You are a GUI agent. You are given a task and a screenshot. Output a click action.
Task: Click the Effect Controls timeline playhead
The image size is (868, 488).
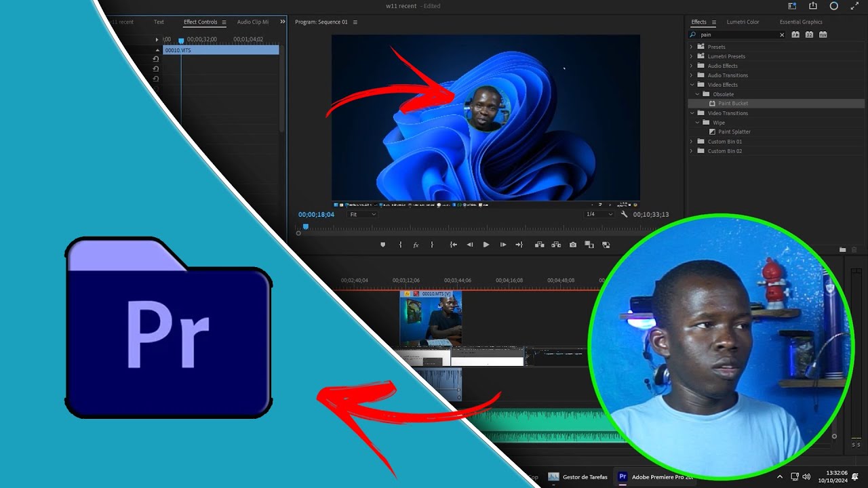tap(181, 41)
